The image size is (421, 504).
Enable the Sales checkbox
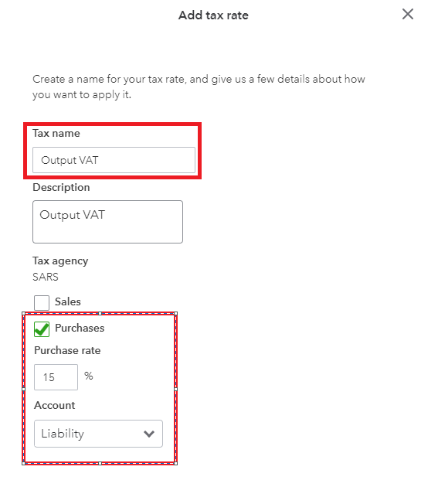(x=42, y=303)
